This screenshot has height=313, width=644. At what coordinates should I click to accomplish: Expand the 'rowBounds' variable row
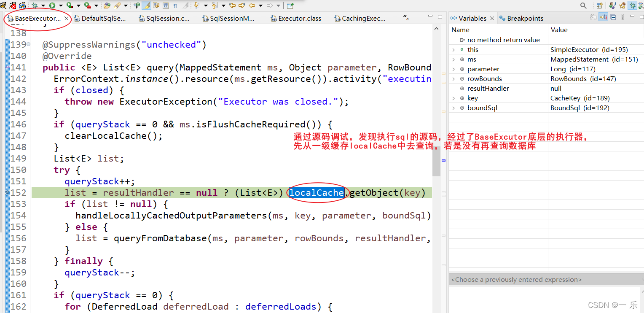(x=453, y=79)
